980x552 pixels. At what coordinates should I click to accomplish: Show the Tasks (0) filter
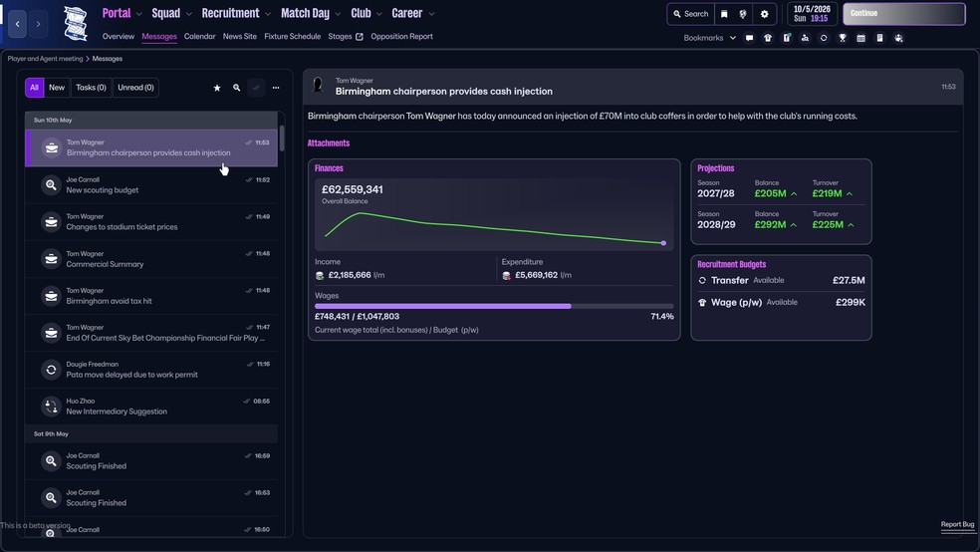point(91,88)
